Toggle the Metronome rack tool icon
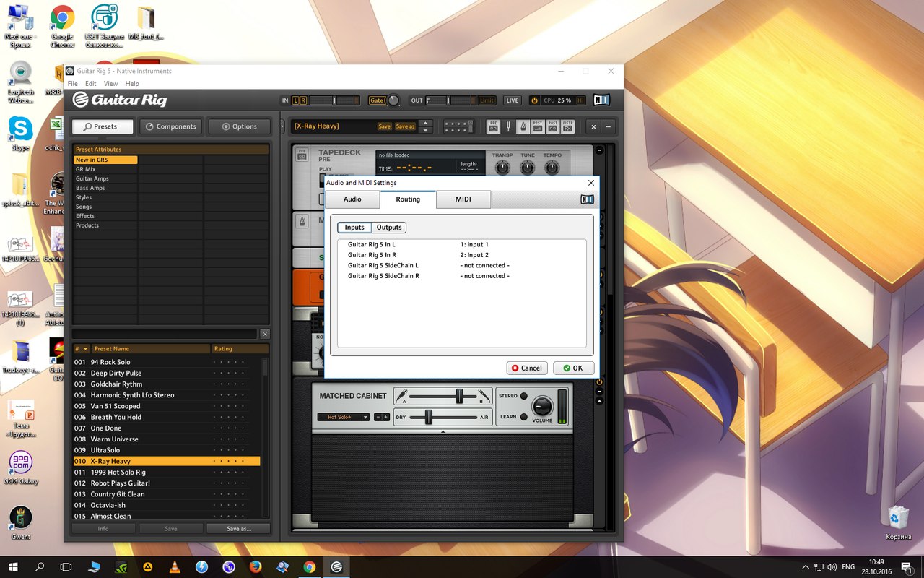The height and width of the screenshot is (578, 924). pos(523,126)
